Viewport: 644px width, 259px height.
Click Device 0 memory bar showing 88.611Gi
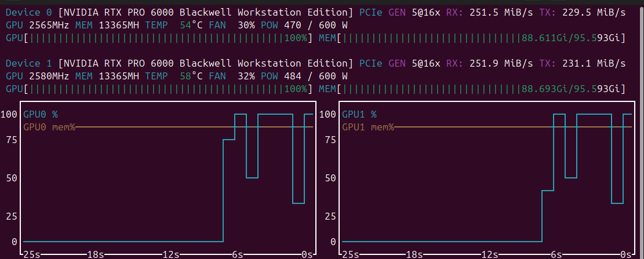point(472,38)
